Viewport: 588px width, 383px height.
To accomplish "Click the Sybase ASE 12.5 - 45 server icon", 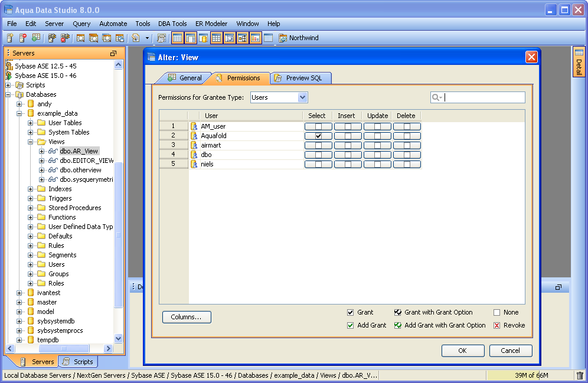I will [9, 66].
